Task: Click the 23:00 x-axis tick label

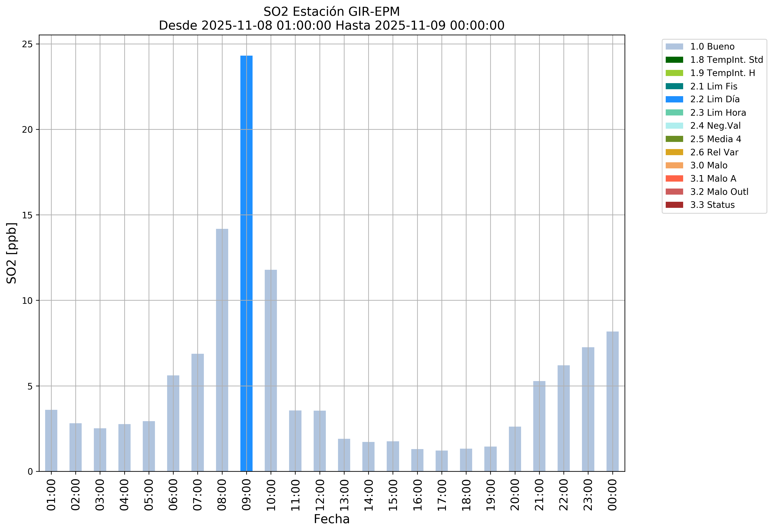Action: (588, 495)
